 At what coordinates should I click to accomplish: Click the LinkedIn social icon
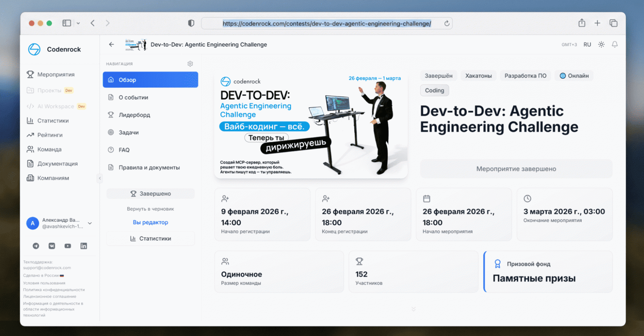pyautogui.click(x=83, y=246)
